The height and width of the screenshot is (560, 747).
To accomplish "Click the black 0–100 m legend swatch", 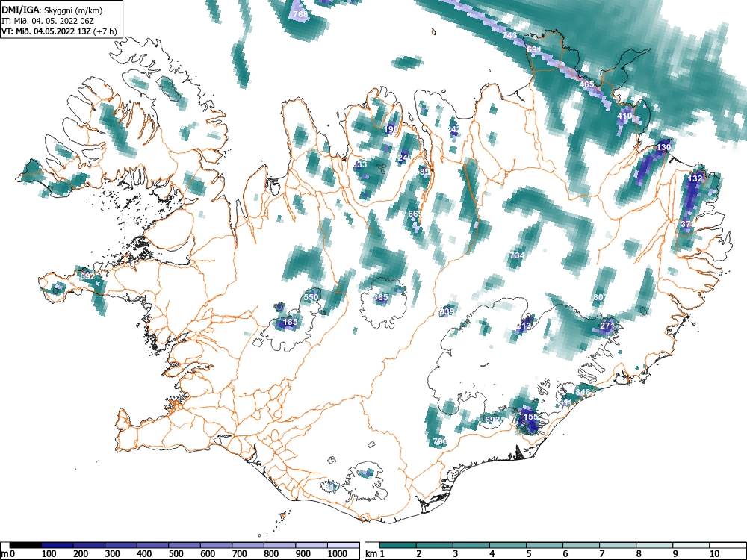I will point(25,545).
